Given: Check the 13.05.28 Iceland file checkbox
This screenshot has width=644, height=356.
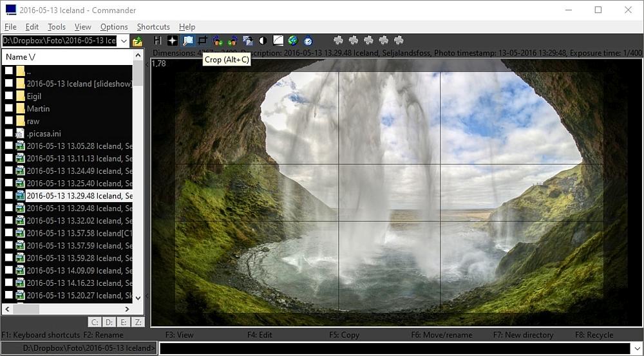Looking at the screenshot, I should point(8,145).
